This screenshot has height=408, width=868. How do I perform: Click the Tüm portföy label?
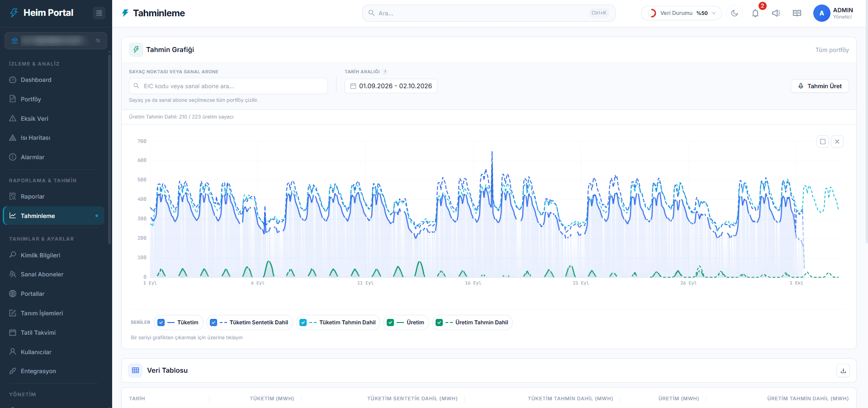pyautogui.click(x=832, y=50)
